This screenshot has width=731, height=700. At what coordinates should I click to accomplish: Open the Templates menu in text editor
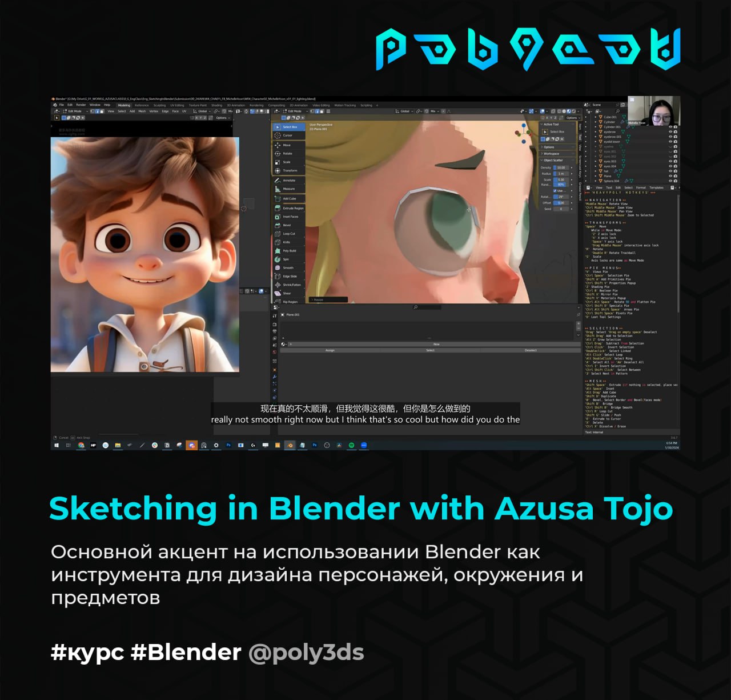656,187
